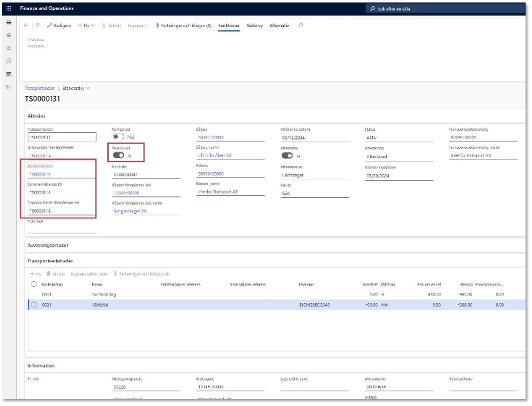The image size is (532, 406).
Task: Open Skogsbolaget AB link
Action: (x=130, y=211)
